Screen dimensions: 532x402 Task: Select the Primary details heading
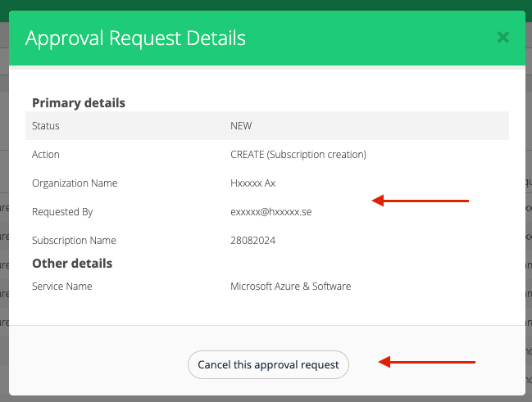[x=79, y=103]
